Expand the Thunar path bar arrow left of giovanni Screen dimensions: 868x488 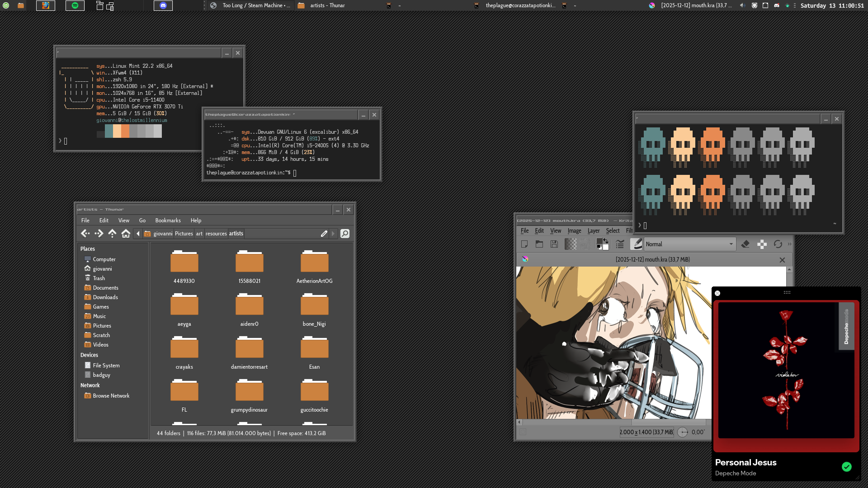pos(138,234)
